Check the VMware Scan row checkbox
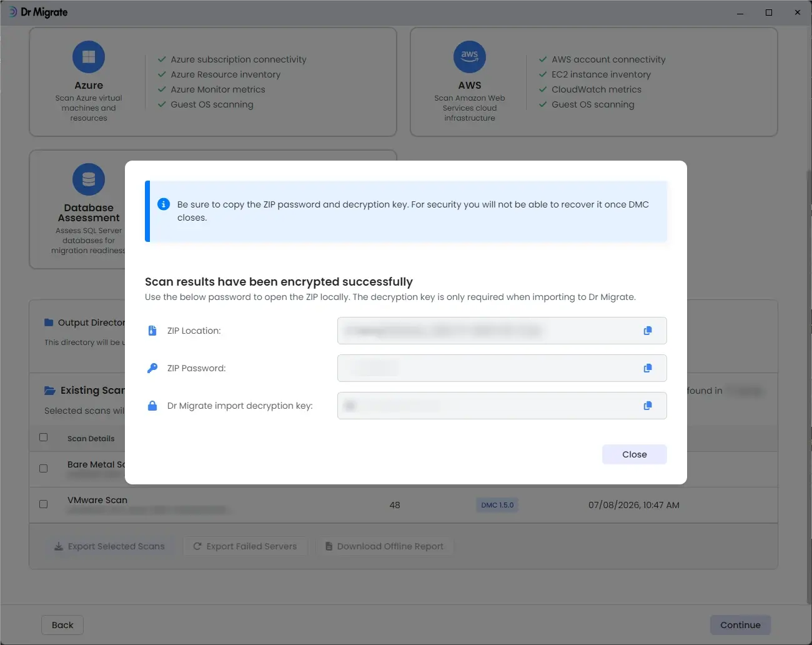The height and width of the screenshot is (645, 812). (43, 504)
